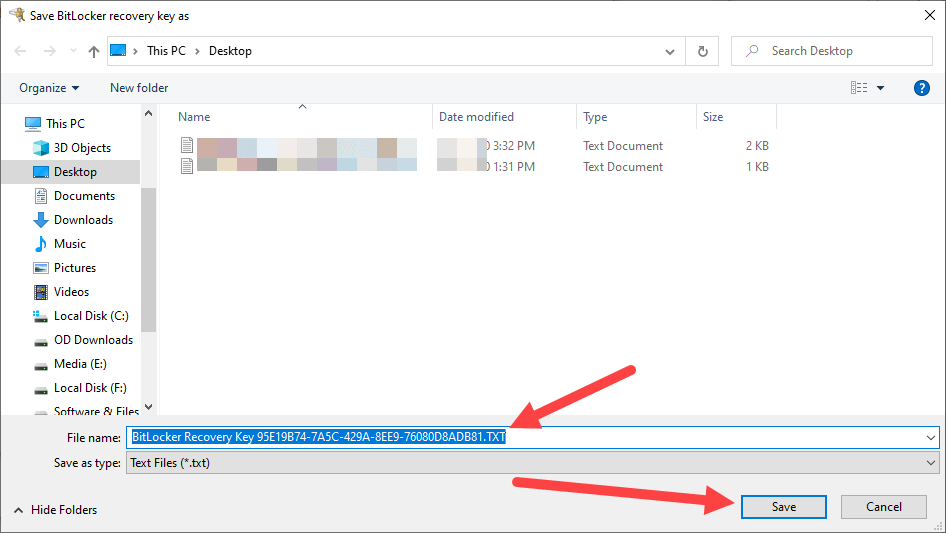Click the Documents page icon
Screen dimensions: 946x533
[x=41, y=196]
